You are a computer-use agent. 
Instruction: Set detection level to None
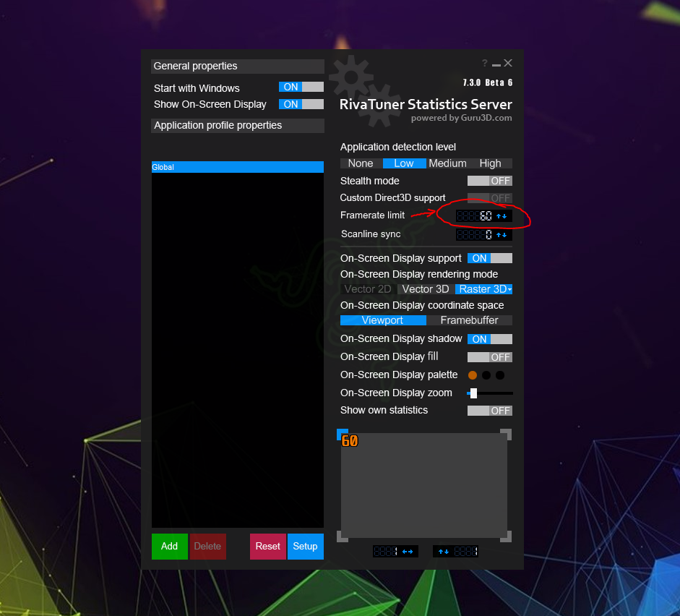click(361, 163)
